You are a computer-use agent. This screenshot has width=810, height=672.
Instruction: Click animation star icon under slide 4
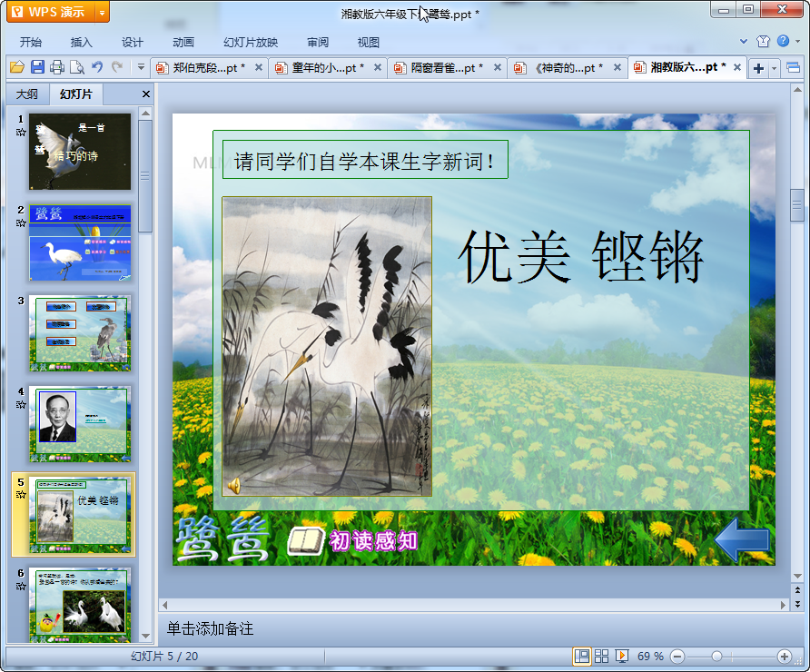tap(21, 404)
